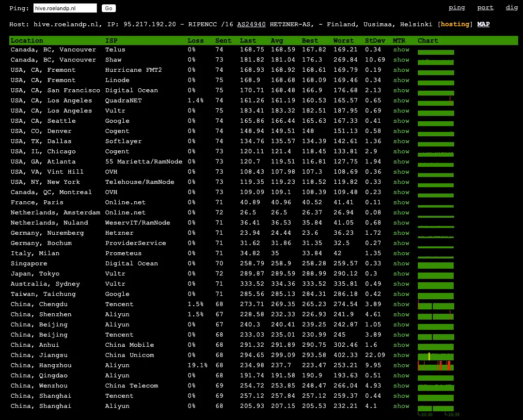Click the 19.1% loss value
Viewport: 523px width, 420px height.
pos(197,365)
